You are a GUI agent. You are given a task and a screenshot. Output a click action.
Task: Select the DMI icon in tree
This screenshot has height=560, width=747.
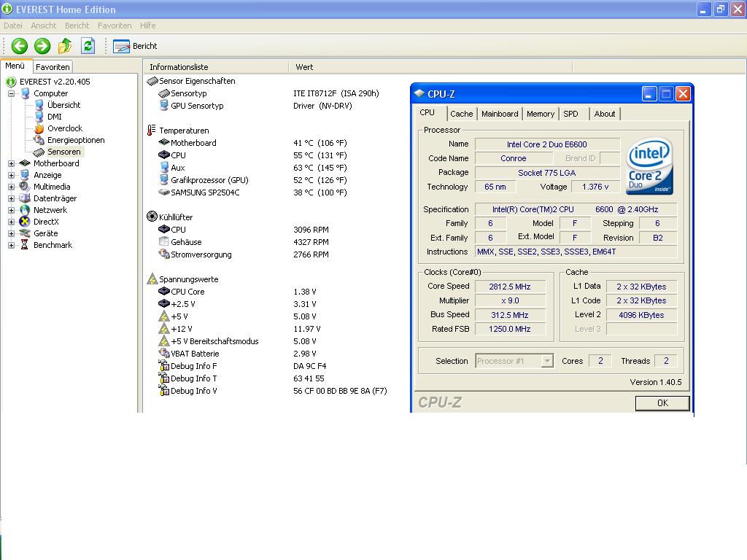click(x=39, y=117)
